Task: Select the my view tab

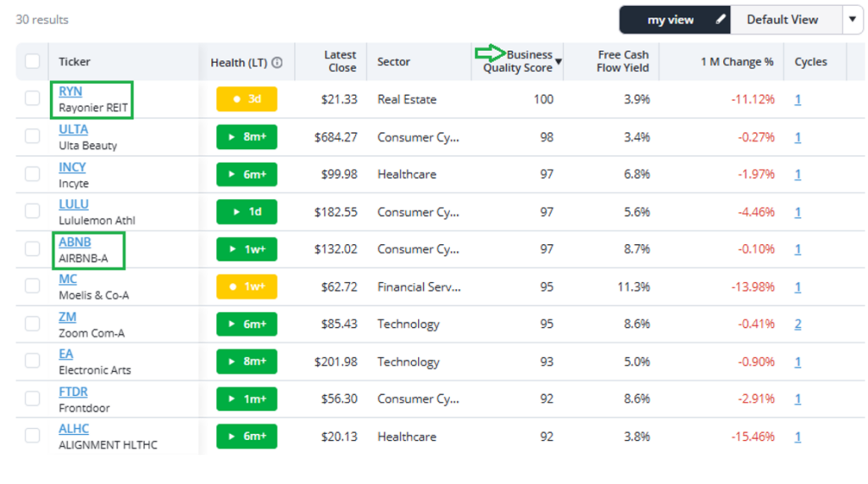Action: click(670, 19)
